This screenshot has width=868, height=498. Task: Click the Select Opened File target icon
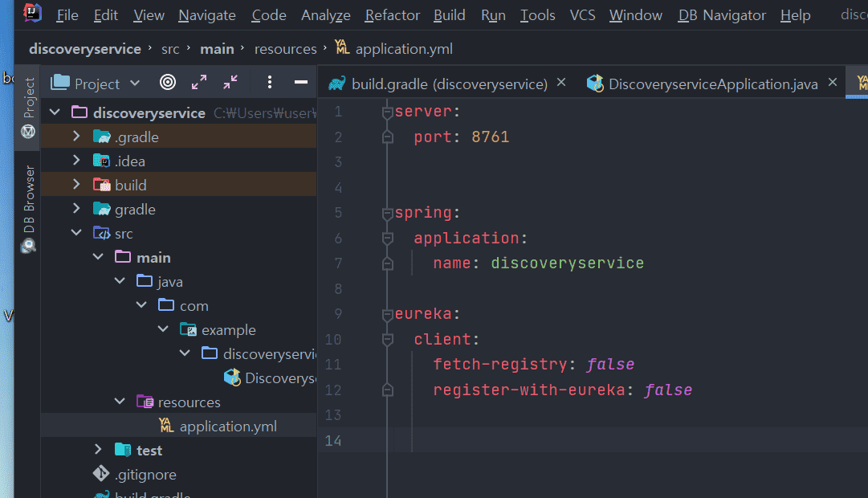(168, 83)
